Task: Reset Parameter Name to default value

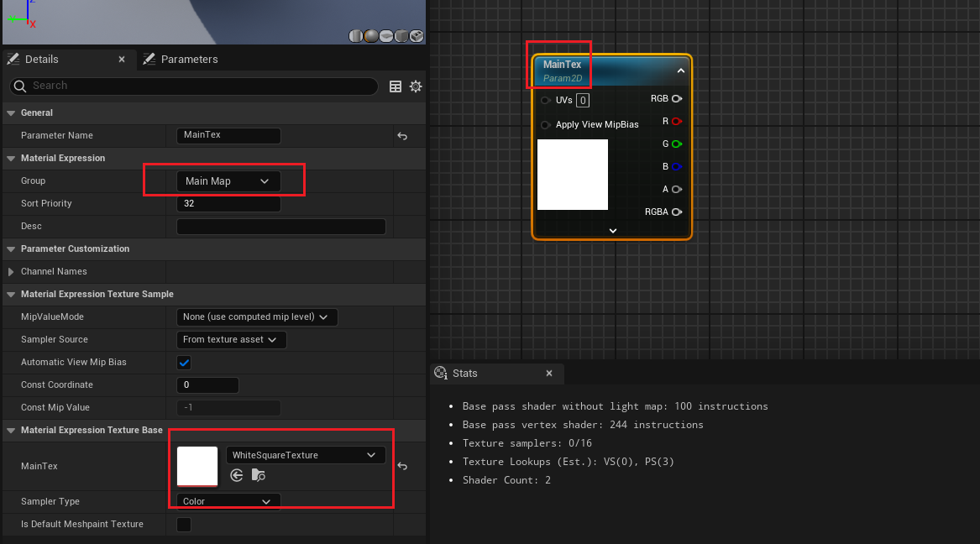Action: click(x=402, y=136)
